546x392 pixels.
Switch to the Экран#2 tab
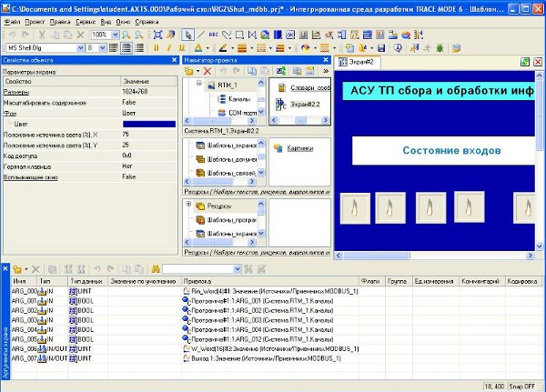[357, 62]
